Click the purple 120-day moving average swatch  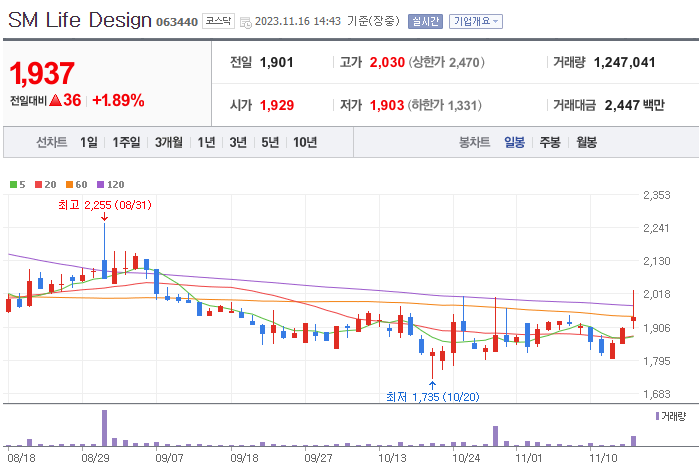(100, 184)
